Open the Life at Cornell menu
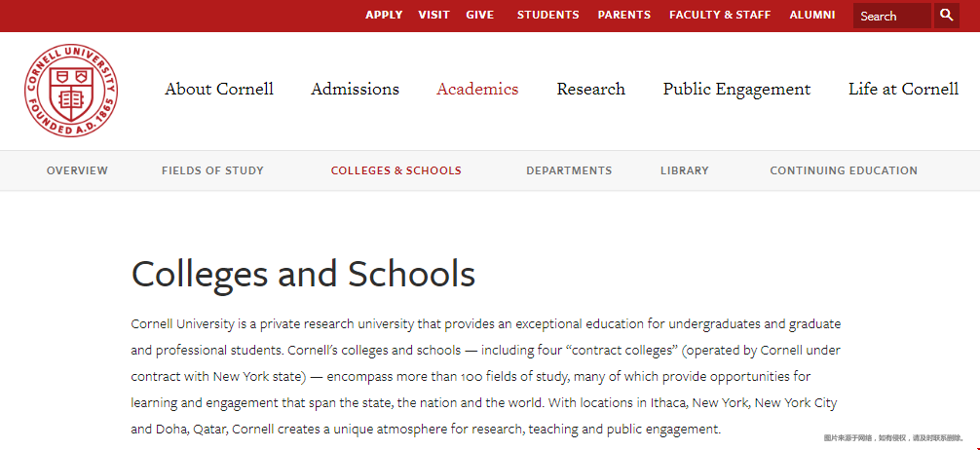 [903, 89]
